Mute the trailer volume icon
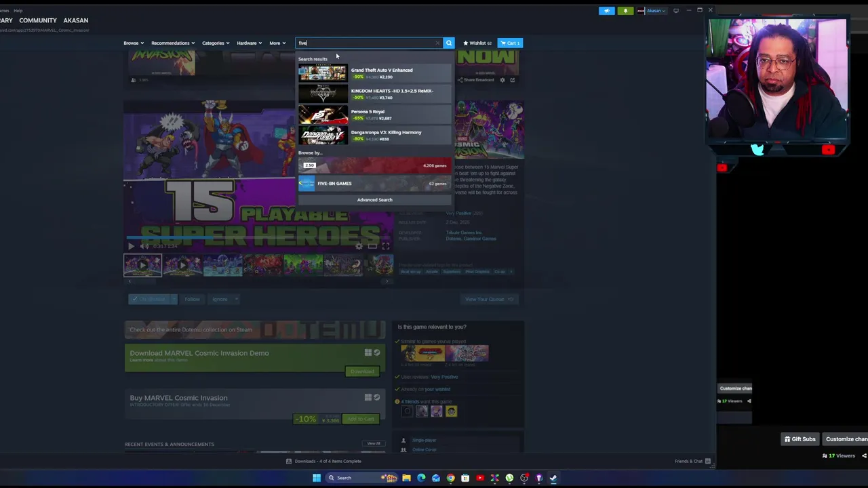868x488 pixels. tap(144, 246)
